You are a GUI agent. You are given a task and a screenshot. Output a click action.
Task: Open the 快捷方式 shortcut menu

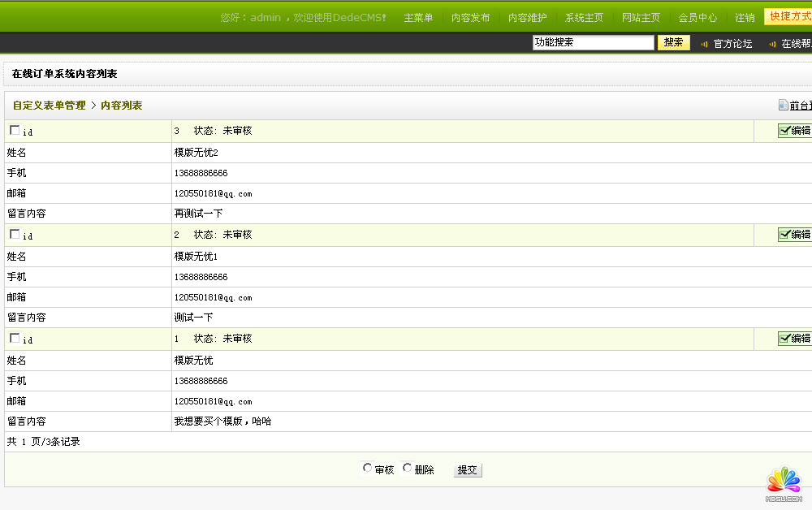(788, 17)
